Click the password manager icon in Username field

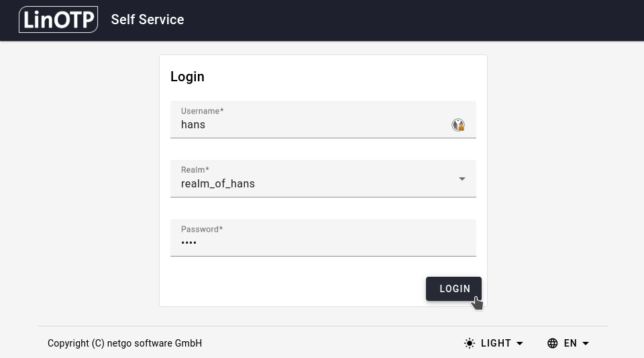click(x=458, y=125)
